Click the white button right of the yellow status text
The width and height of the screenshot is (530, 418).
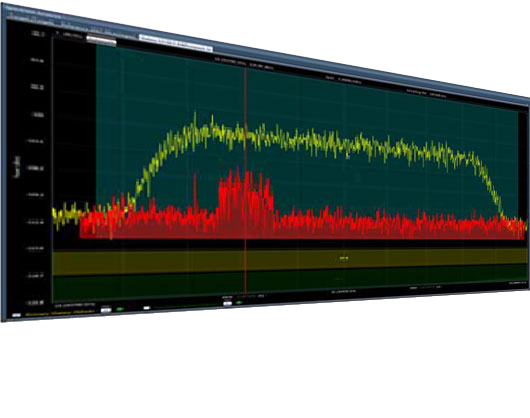(x=106, y=310)
